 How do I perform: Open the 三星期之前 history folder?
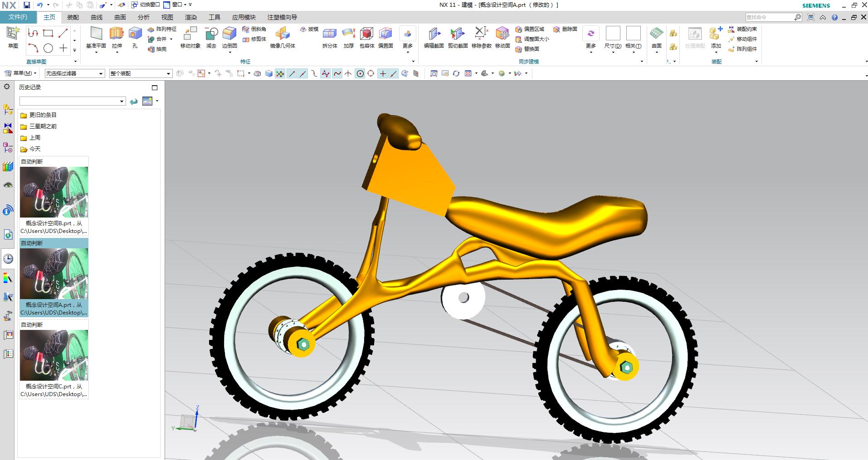click(x=39, y=126)
